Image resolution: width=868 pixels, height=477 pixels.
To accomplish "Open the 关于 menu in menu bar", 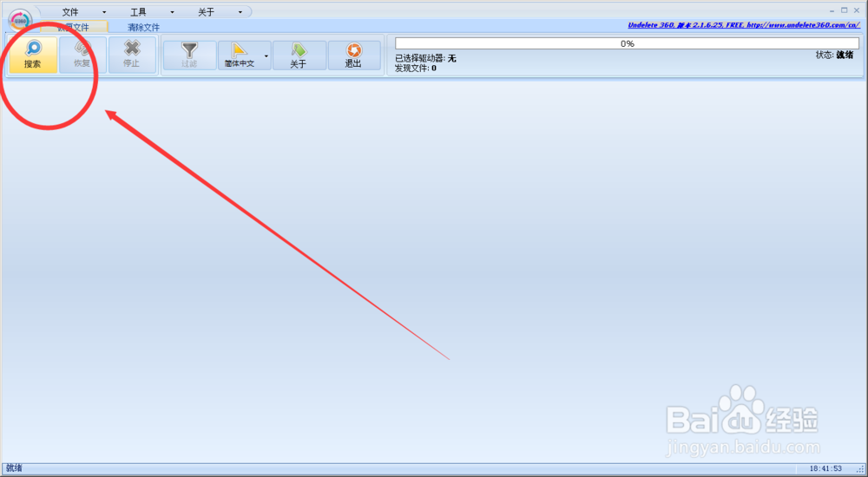I will (x=206, y=12).
